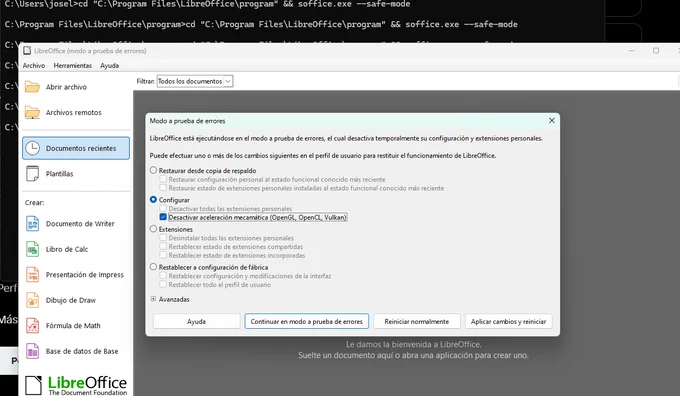This screenshot has height=396, width=680.
Task: Click Continuar en modo a prueba de errores
Action: (x=307, y=321)
